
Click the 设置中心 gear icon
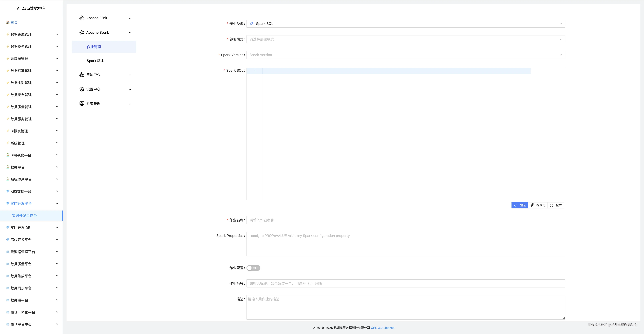82,89
